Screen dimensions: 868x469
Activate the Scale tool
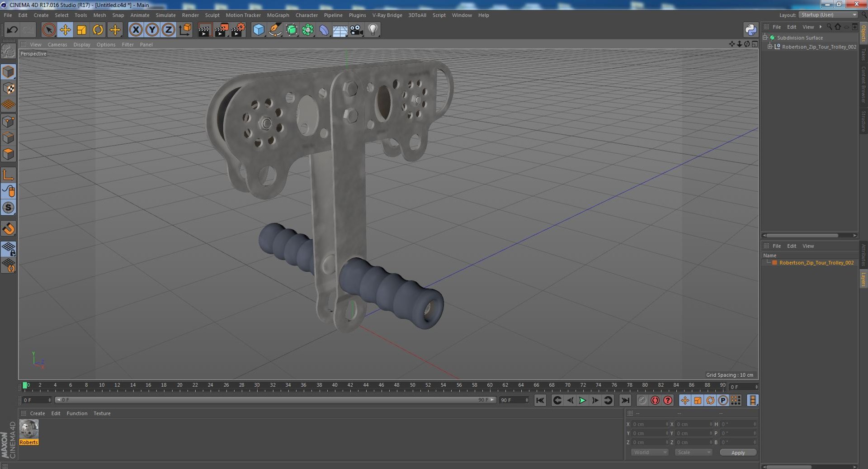[81, 30]
